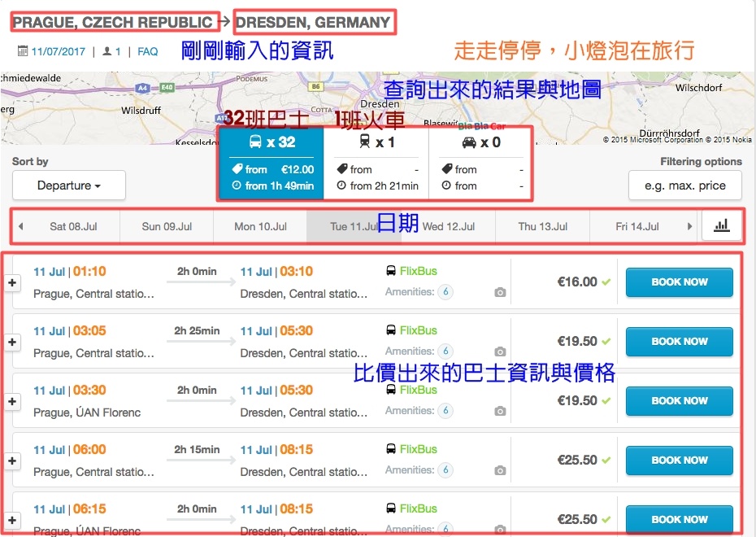Book the 06:15 ÚAN Florenc trip

pyautogui.click(x=680, y=520)
